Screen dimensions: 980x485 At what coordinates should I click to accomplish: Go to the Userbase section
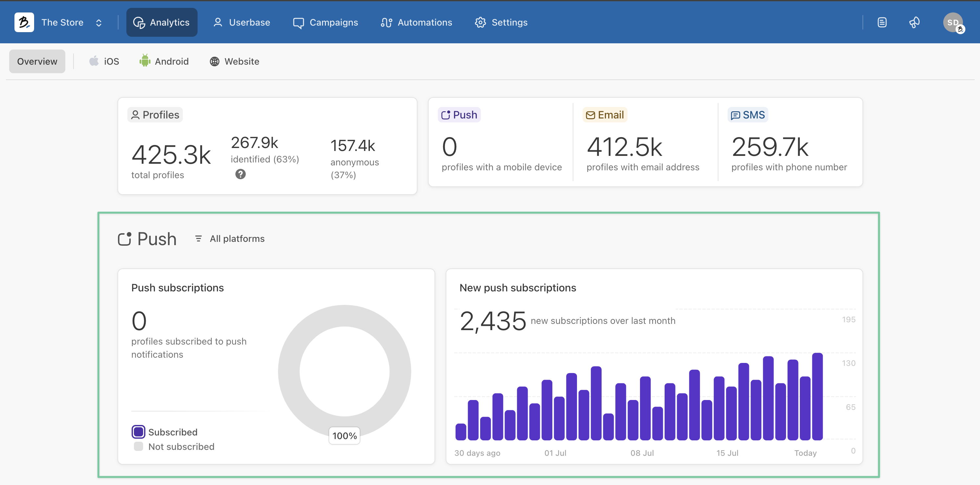[x=242, y=22]
